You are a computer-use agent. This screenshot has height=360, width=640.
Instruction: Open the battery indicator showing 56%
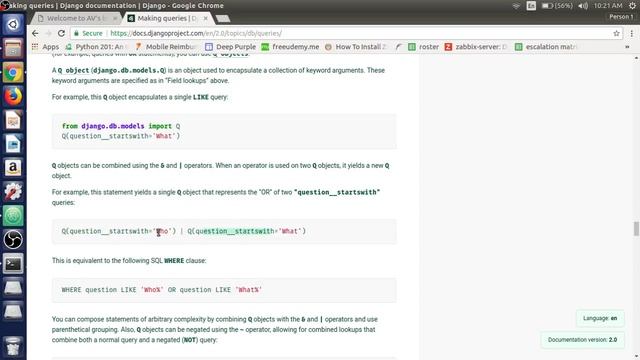click(557, 6)
